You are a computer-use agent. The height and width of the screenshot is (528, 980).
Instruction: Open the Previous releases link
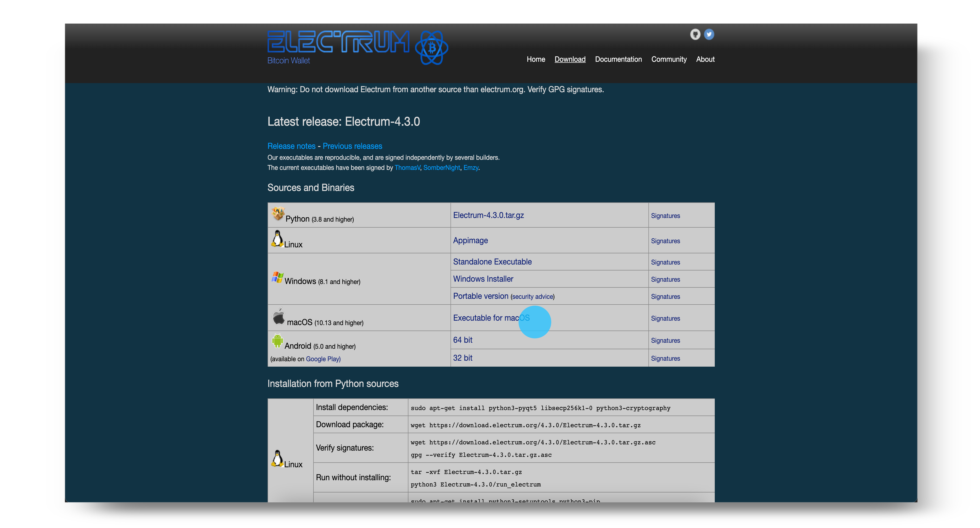click(x=352, y=146)
